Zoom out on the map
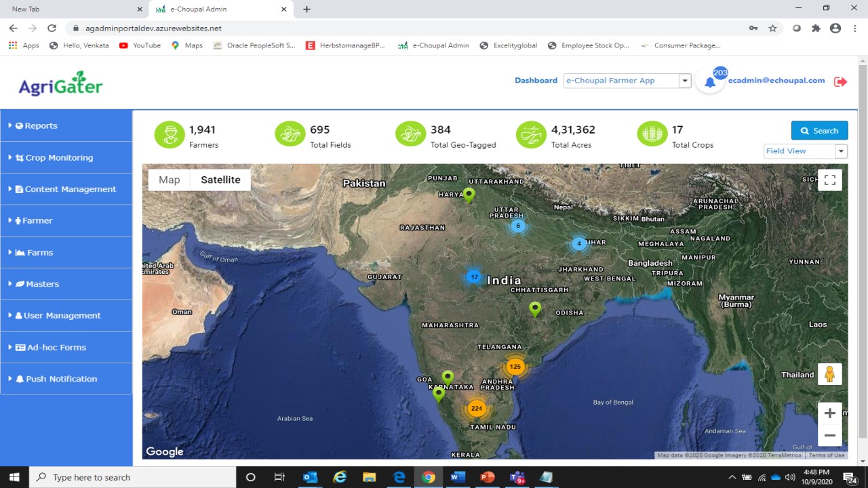Viewport: 868px width, 488px height. (x=829, y=436)
